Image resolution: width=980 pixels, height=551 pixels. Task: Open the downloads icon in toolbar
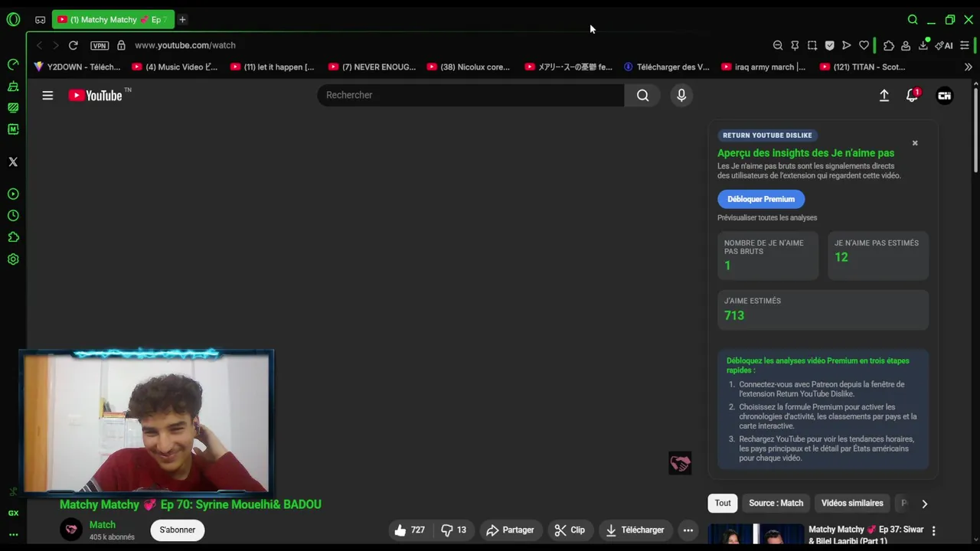coord(923,45)
